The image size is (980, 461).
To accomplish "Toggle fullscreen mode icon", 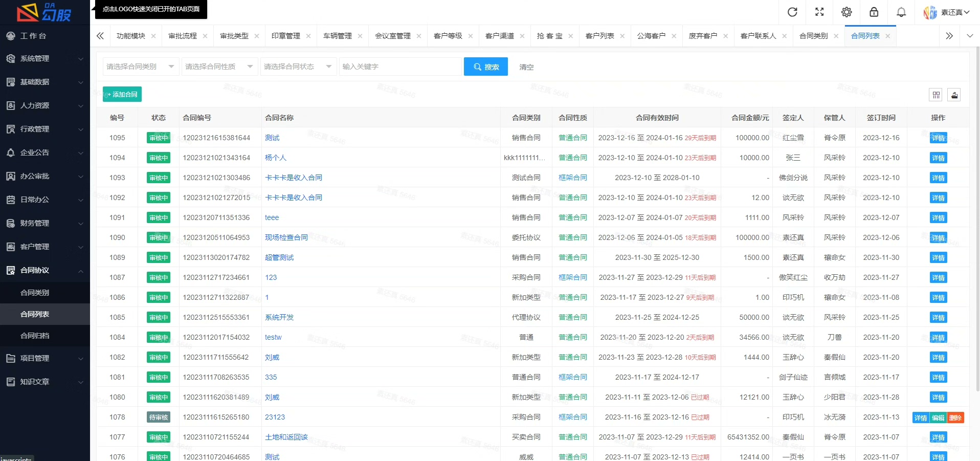I will tap(819, 12).
